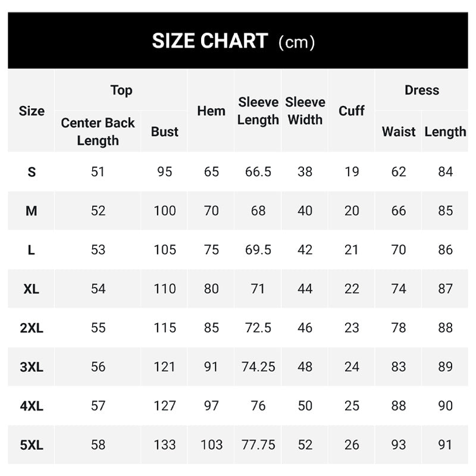Select the Sleeve Length column header
This screenshot has height=476, width=476.
pyautogui.click(x=258, y=111)
